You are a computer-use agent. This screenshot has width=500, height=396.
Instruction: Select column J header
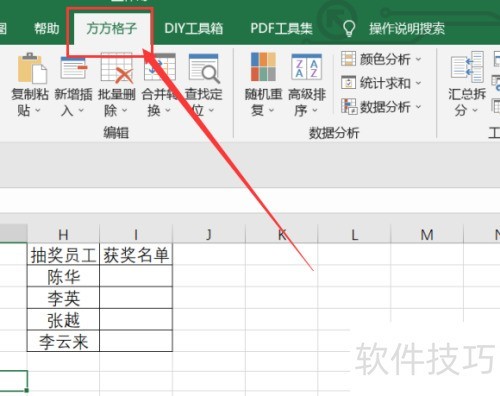point(209,235)
